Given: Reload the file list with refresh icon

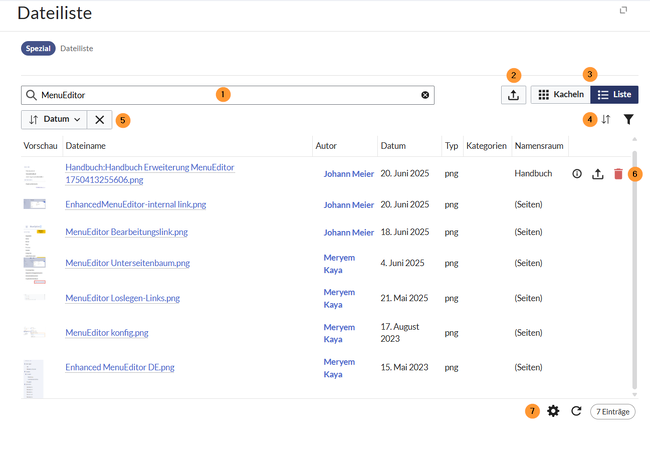Looking at the screenshot, I should click(x=576, y=411).
